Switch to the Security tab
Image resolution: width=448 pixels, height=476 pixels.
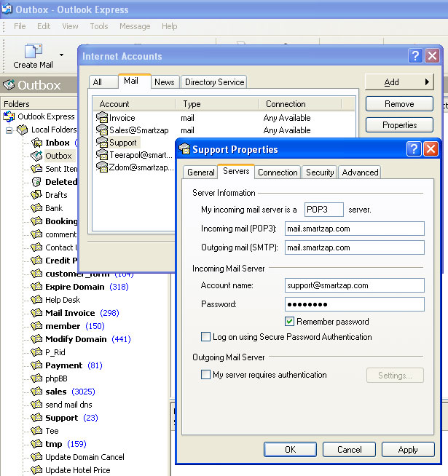[x=320, y=172]
